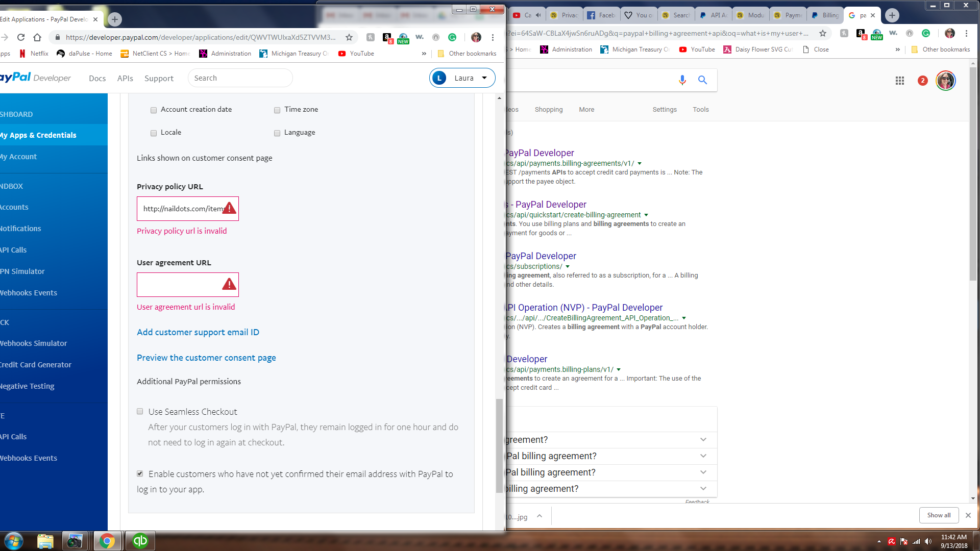This screenshot has height=551, width=980.
Task: Preview the customer consent page
Action: [x=206, y=358]
